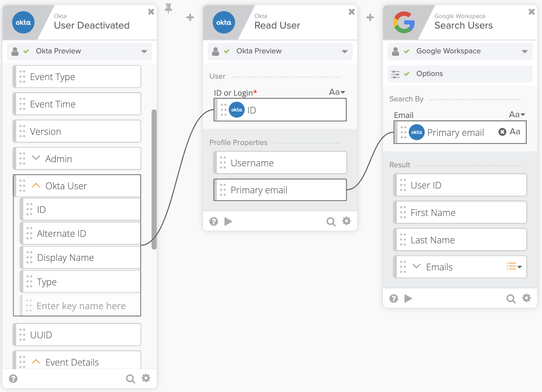This screenshot has width=542, height=392.
Task: Click the User Deactivated card scrollbar
Action: point(154,179)
